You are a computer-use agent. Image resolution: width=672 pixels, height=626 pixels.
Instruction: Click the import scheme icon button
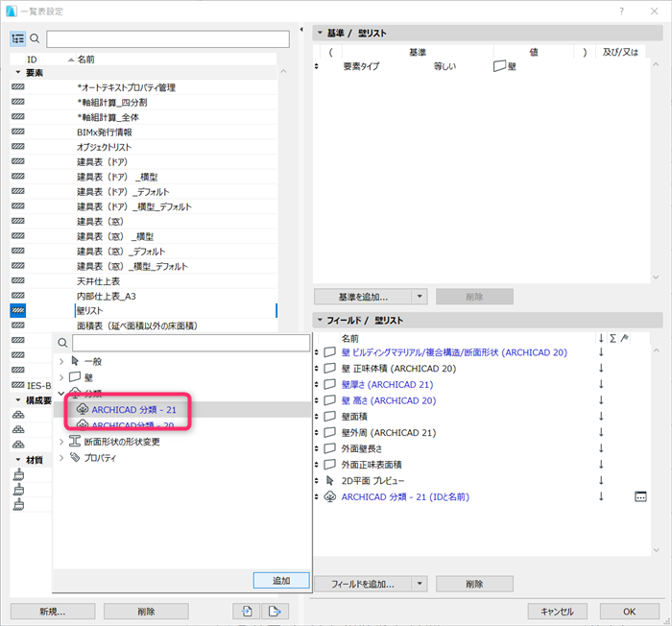tap(246, 611)
